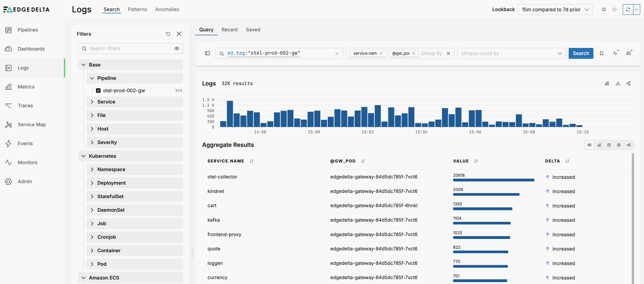Switch aggregate results to table view
644x284 pixels.
tap(590, 145)
